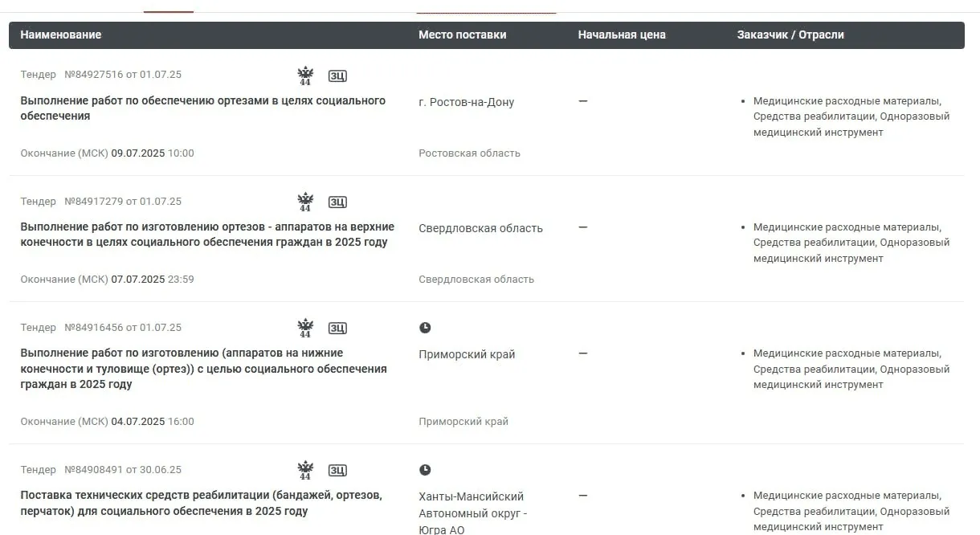Image resolution: width=980 pixels, height=535 pixels.
Task: Click the ЗЦ badge icon for tender №84917279
Action: [x=337, y=202]
